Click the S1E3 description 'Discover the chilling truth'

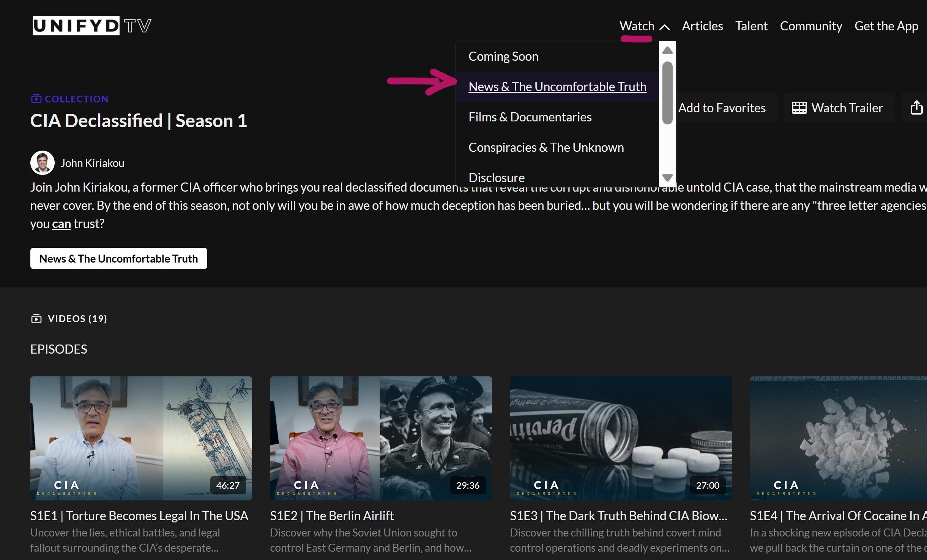click(620, 540)
